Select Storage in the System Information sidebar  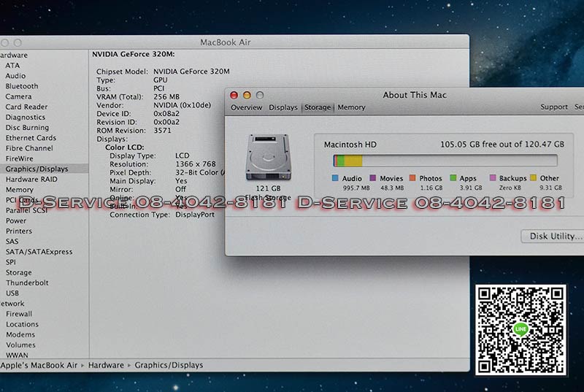tap(19, 273)
